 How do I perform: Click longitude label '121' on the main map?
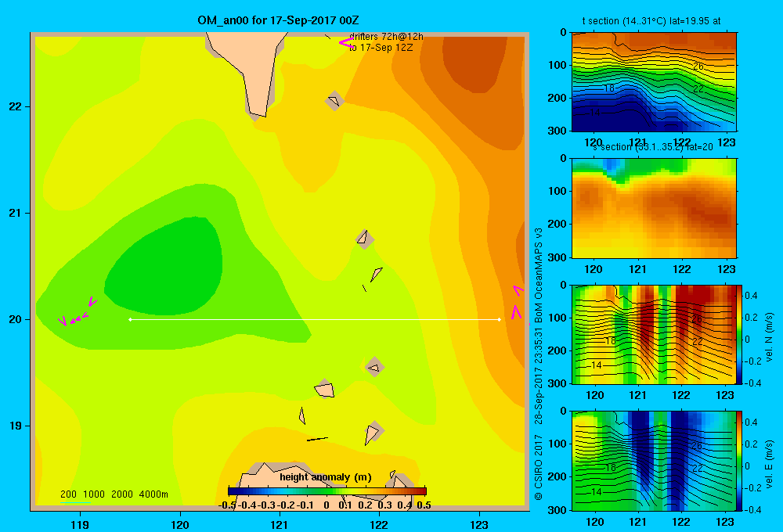280,524
